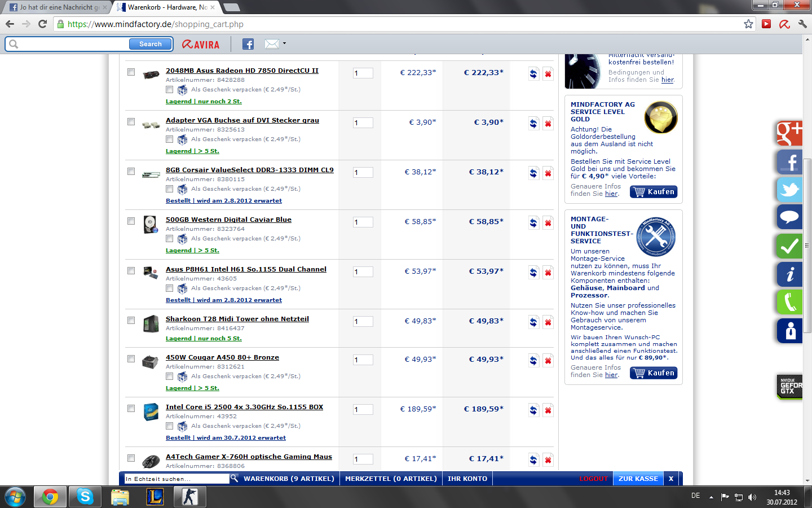Click Western Digital hard drive thumbnail

151,224
